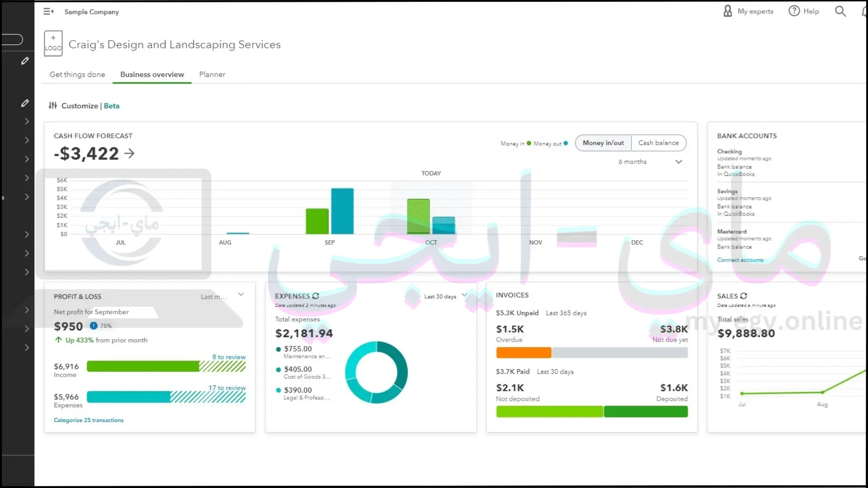
Task: Click the $2,181.94 total expenses value
Action: click(304, 333)
